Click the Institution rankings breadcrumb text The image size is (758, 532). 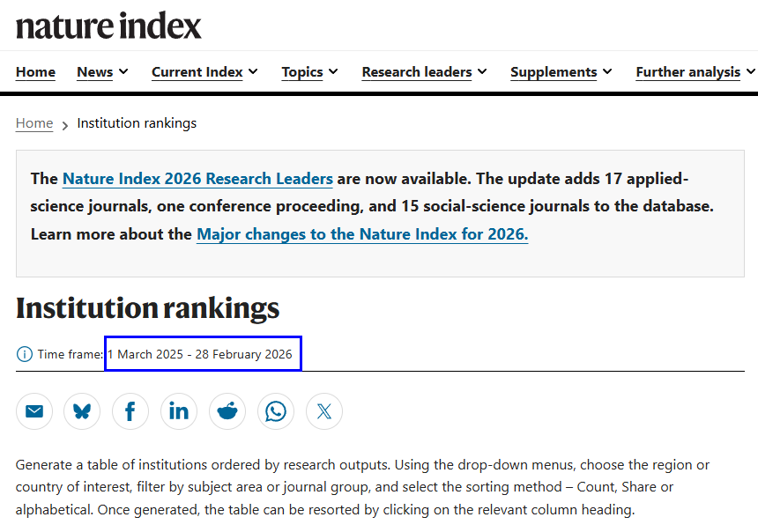pos(137,123)
